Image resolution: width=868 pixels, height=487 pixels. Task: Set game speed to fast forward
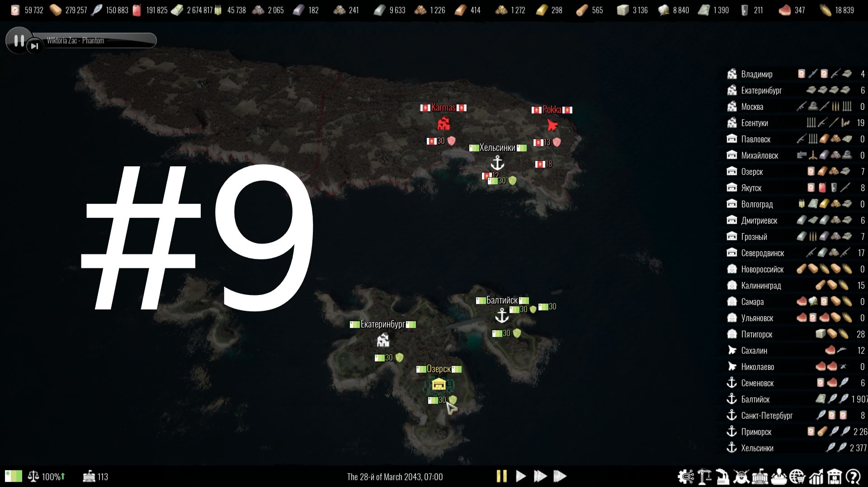pyautogui.click(x=540, y=476)
